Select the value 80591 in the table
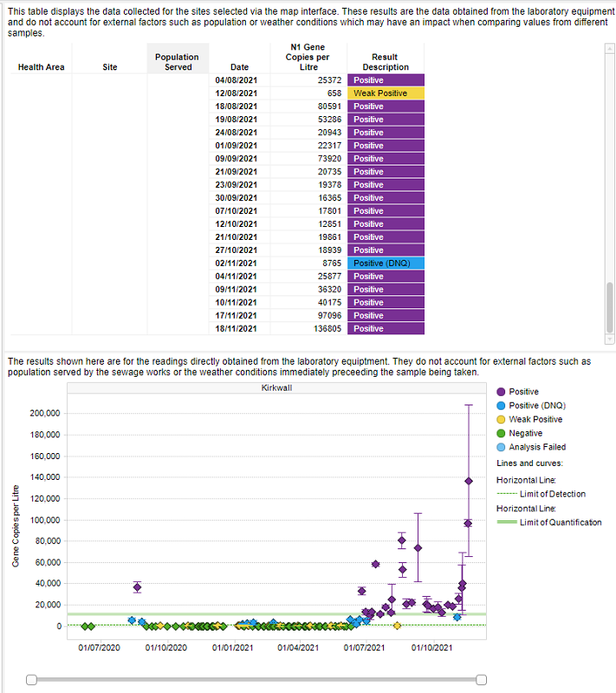This screenshot has height=693, width=616. (329, 106)
